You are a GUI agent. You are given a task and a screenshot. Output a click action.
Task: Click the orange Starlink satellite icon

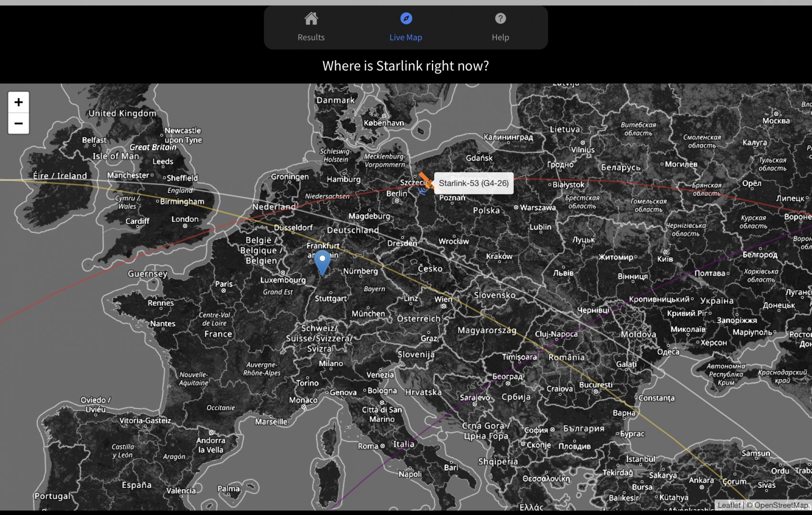click(425, 181)
